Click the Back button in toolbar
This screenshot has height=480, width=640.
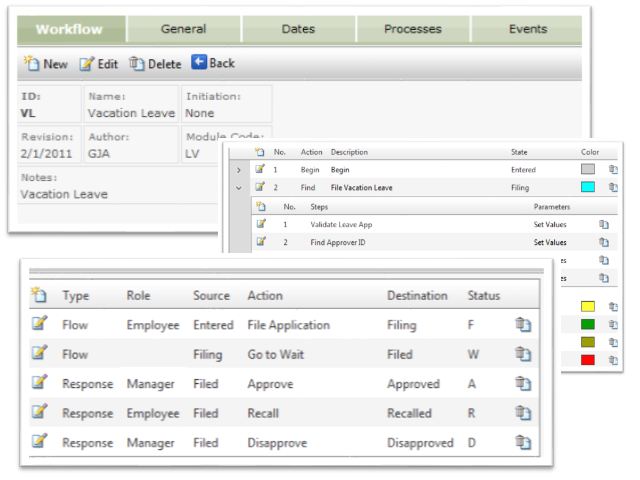pos(213,63)
